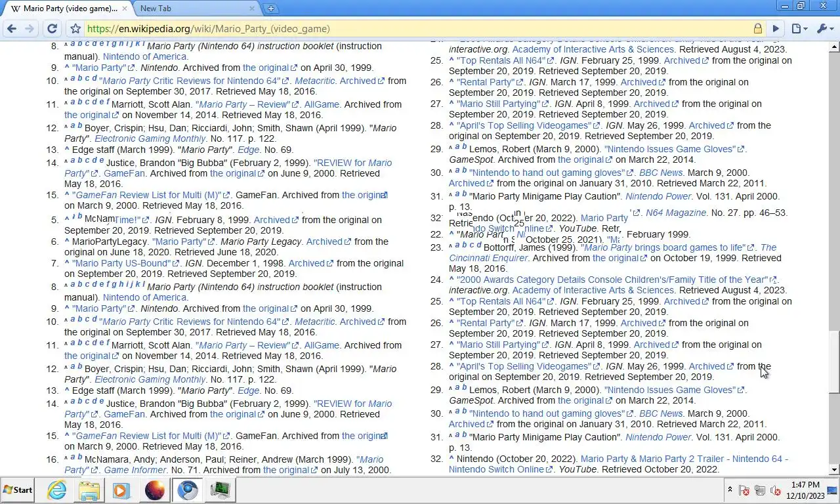Open Internet Explorer from the taskbar
840x504 pixels.
[57, 490]
